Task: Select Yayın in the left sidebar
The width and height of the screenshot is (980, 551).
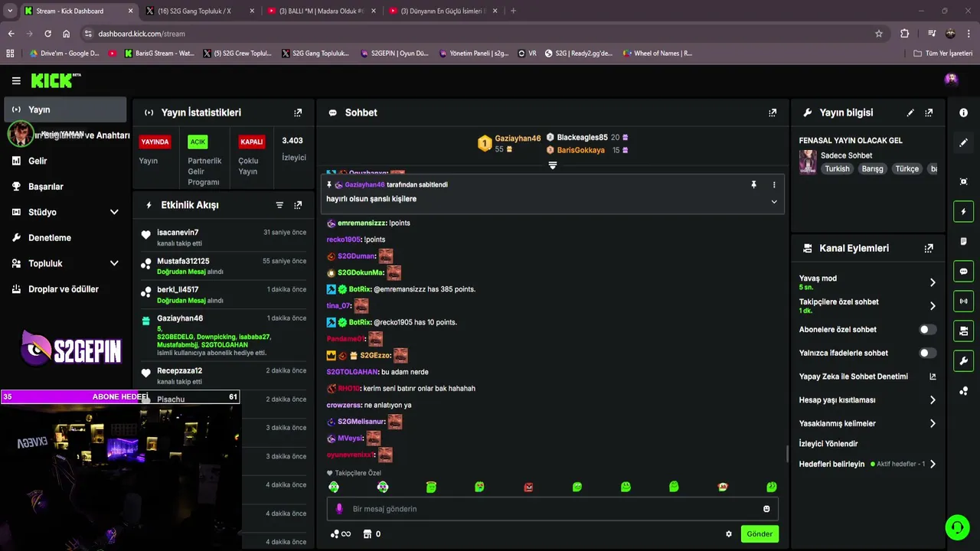Action: 65,109
